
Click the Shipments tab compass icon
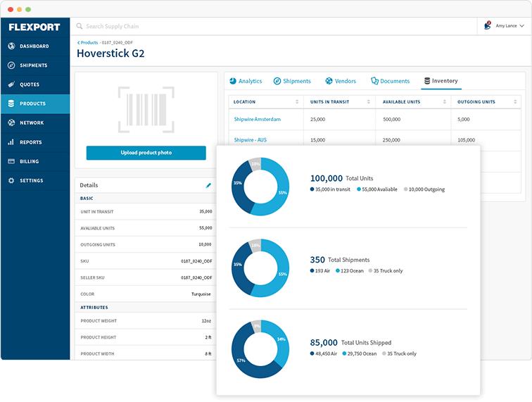277,81
